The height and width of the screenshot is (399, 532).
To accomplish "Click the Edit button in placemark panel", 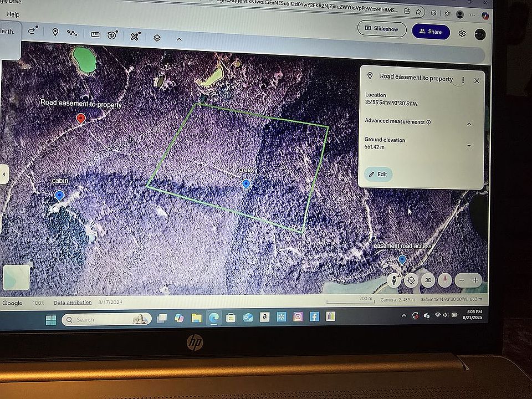I will coord(378,174).
